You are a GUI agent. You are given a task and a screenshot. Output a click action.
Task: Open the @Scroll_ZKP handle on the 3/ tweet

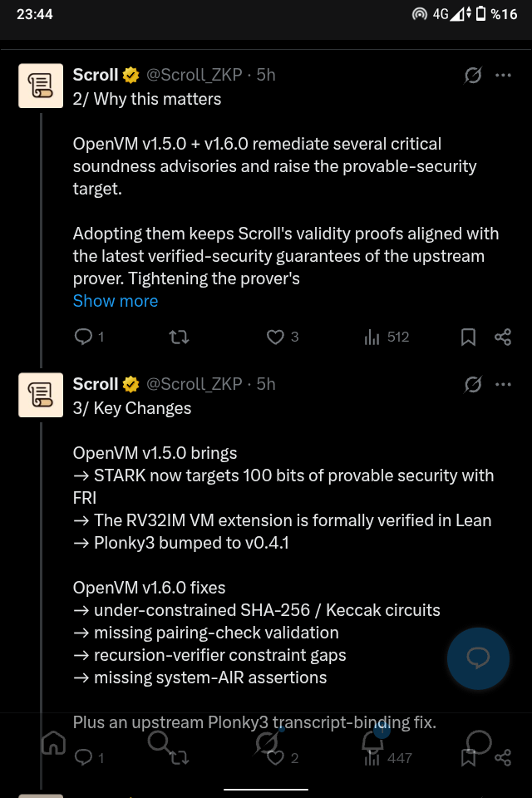coord(194,384)
